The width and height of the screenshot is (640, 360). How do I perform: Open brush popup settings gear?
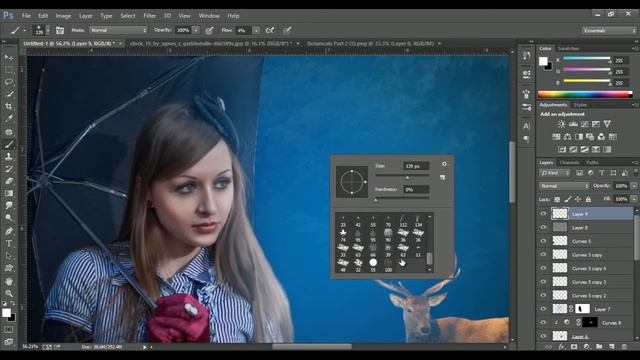click(x=444, y=164)
